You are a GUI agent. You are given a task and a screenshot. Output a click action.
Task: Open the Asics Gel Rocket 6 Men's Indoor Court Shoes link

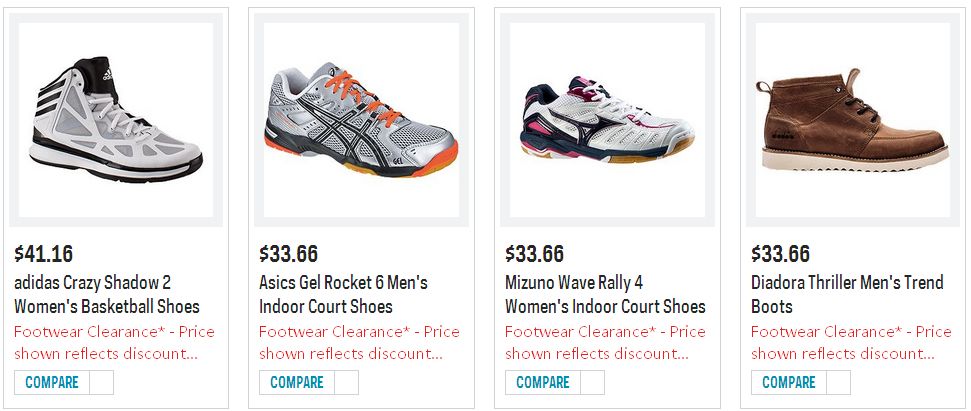343,295
